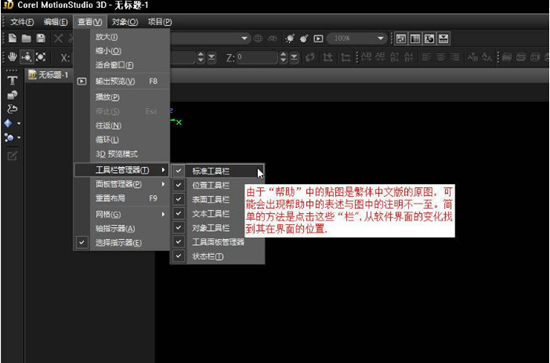The width and height of the screenshot is (550, 363).
Task: Click the fourth panel layout icon
Action: [x=443, y=39]
